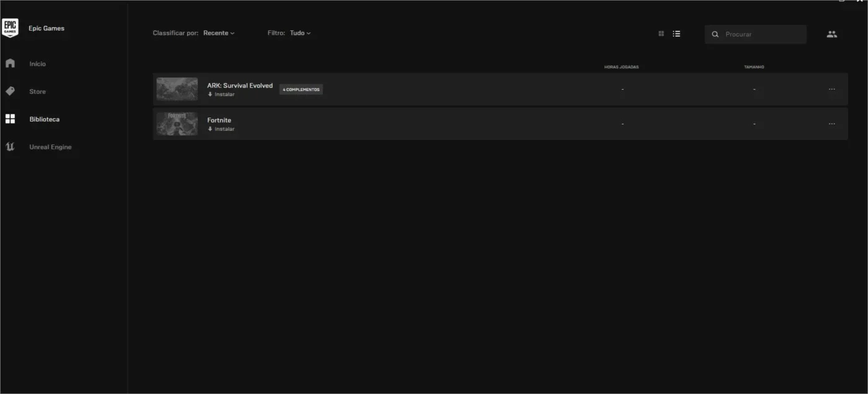
Task: Click the Epic Games title text
Action: click(46, 28)
